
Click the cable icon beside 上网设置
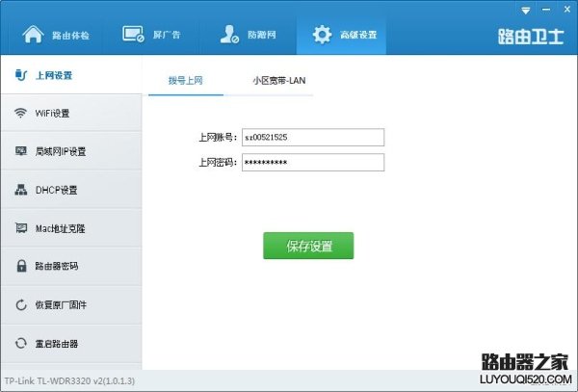(21, 75)
